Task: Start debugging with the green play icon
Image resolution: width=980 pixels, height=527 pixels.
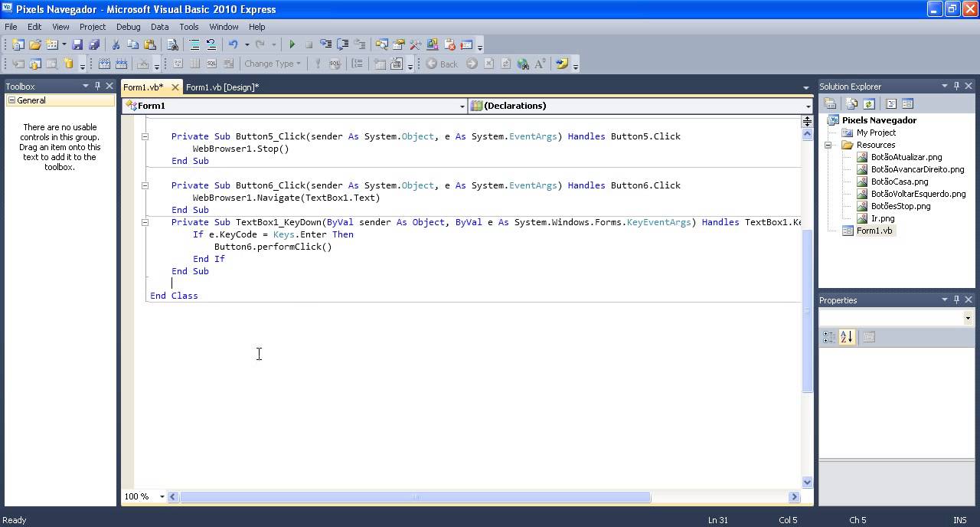Action: tap(292, 45)
